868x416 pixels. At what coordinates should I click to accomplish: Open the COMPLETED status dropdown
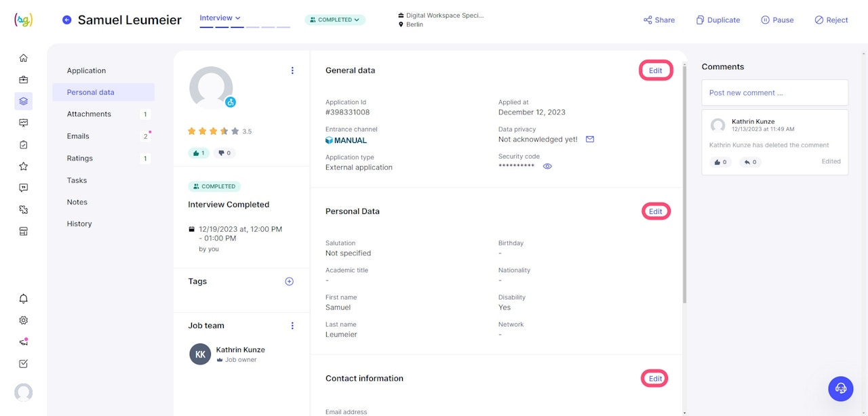[x=335, y=20]
